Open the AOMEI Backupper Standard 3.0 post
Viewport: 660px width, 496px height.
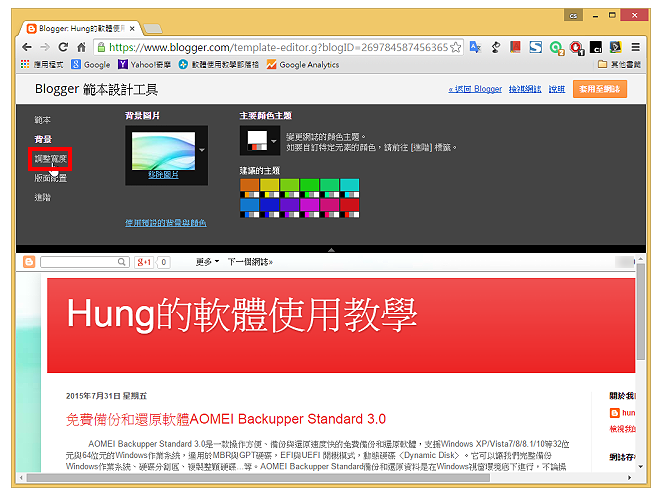point(226,419)
